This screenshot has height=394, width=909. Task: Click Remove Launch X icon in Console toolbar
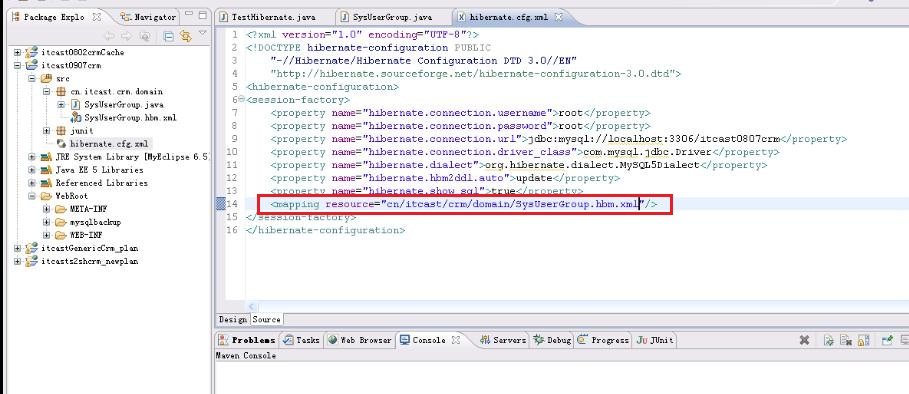(804, 341)
